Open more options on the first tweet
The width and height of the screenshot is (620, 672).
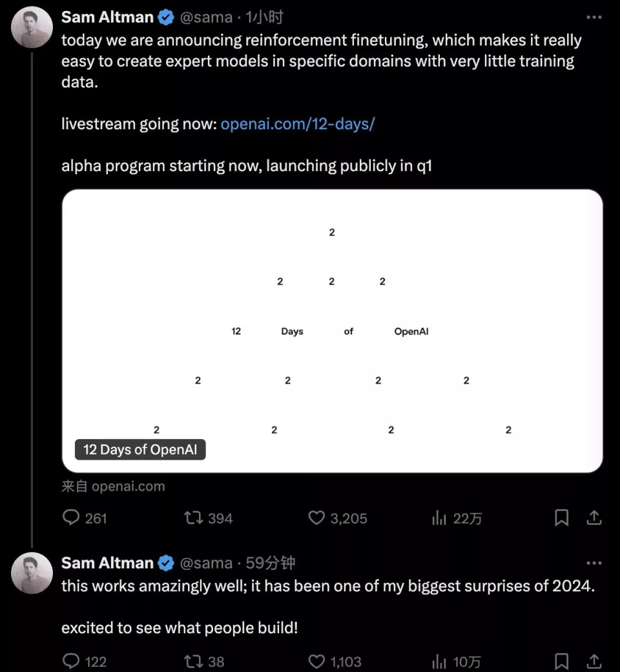[594, 17]
